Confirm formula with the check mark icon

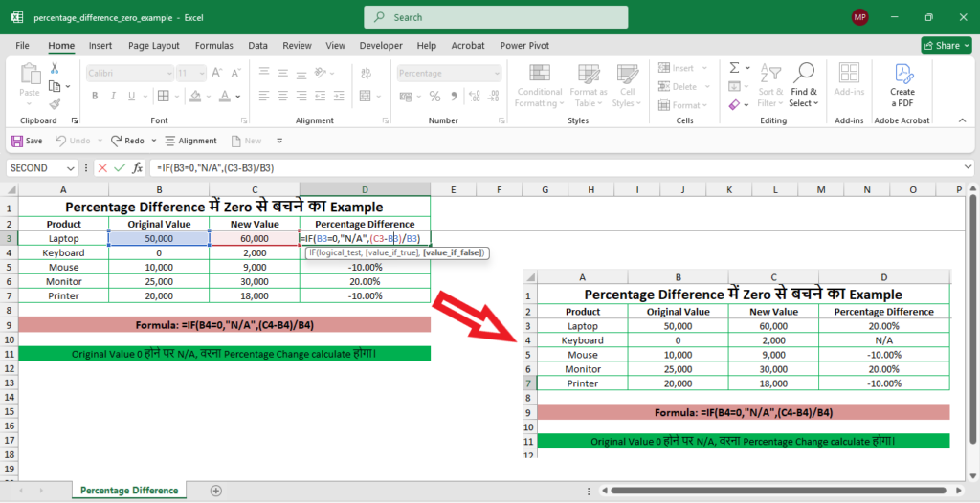(120, 168)
